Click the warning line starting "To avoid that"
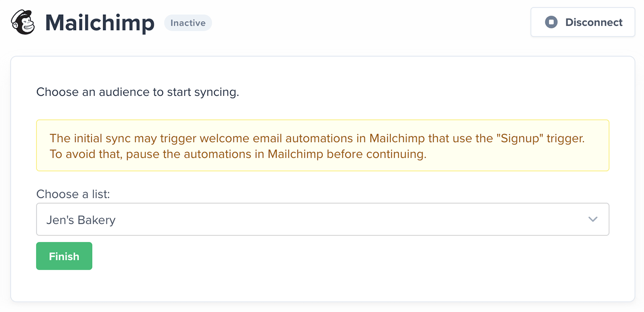The height and width of the screenshot is (312, 644). click(x=238, y=154)
